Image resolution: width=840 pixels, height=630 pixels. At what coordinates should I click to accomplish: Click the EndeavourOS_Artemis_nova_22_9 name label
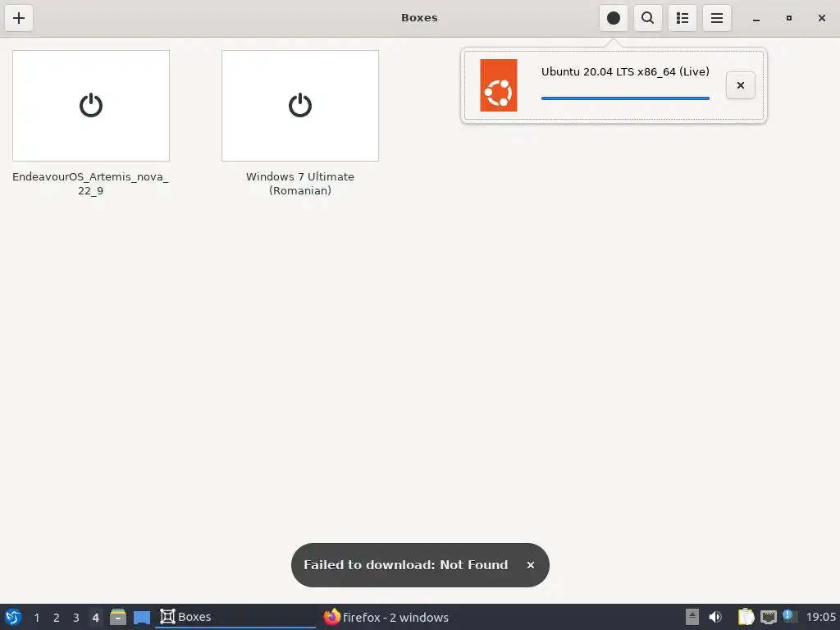tap(90, 183)
